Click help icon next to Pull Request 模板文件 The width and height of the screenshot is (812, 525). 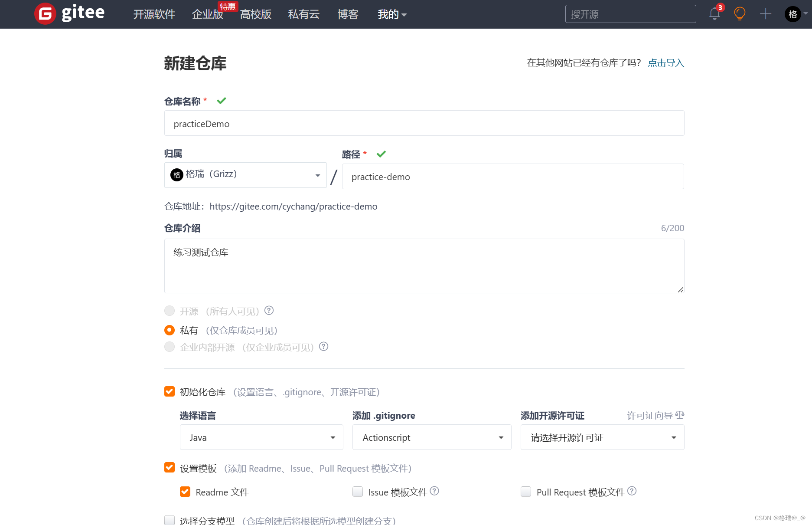pos(632,491)
